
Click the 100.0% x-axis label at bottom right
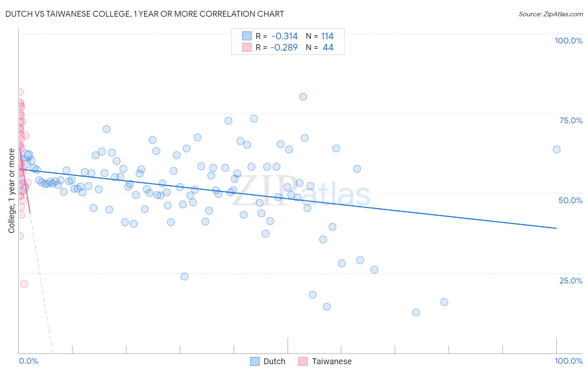pyautogui.click(x=568, y=361)
